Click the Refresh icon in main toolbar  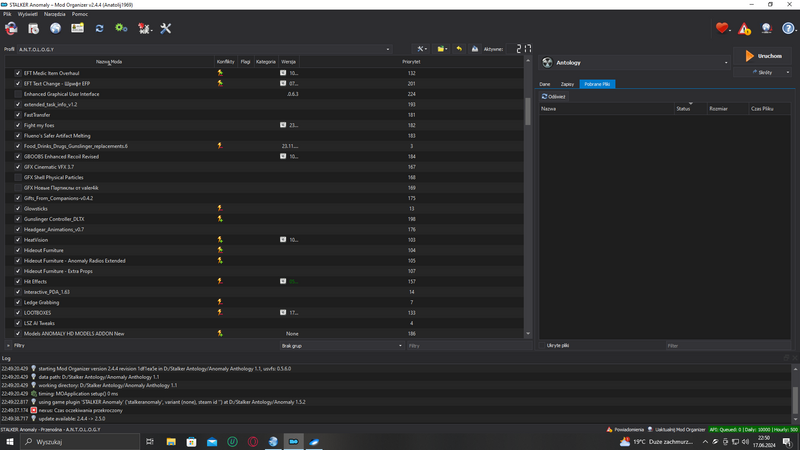click(99, 29)
